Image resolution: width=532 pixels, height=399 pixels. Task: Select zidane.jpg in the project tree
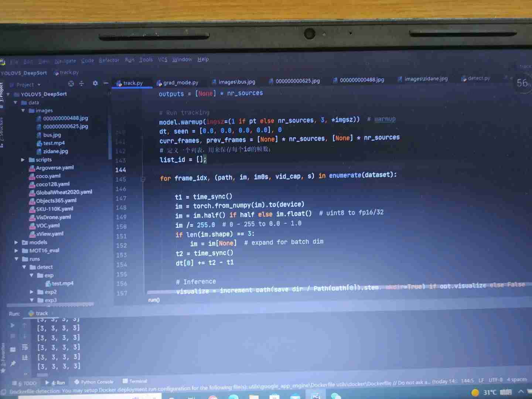55,151
